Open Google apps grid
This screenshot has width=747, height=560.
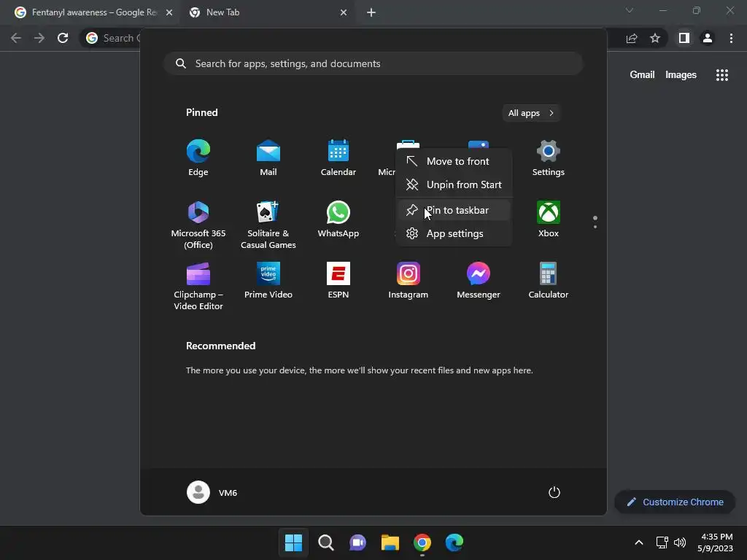click(x=722, y=75)
